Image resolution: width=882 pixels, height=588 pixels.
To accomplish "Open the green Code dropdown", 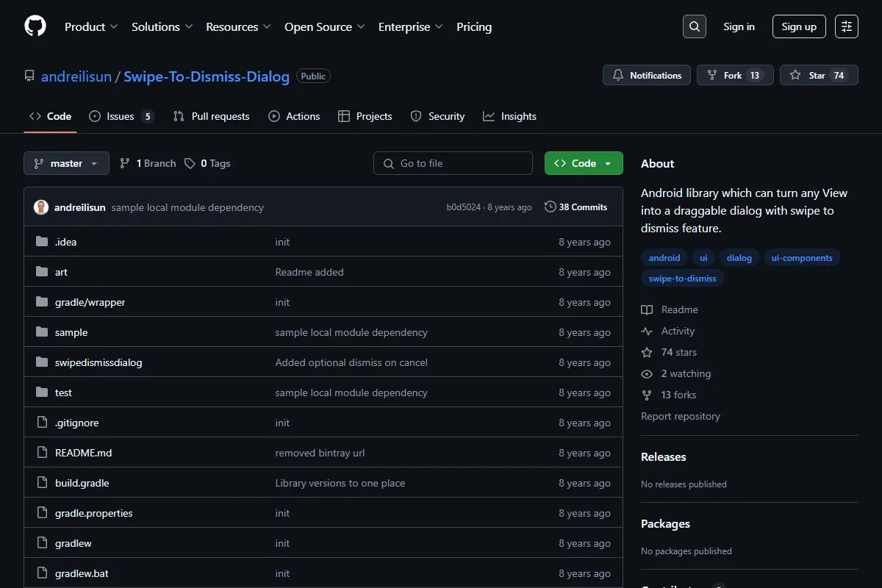I will coord(584,163).
